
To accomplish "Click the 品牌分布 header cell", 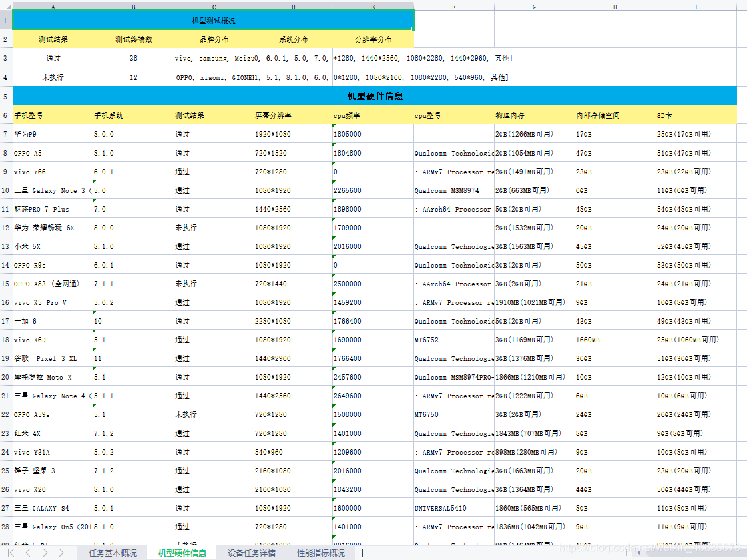I will (214, 39).
